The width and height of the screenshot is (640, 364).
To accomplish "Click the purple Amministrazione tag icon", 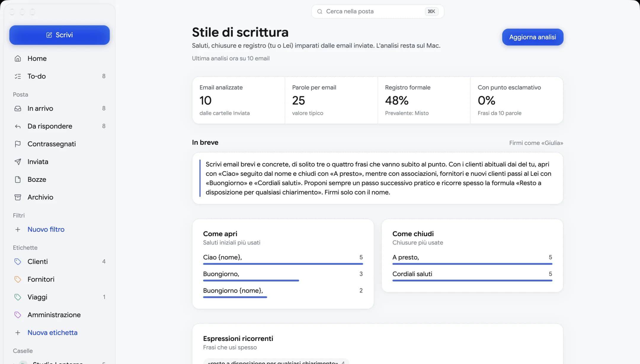I will click(18, 315).
